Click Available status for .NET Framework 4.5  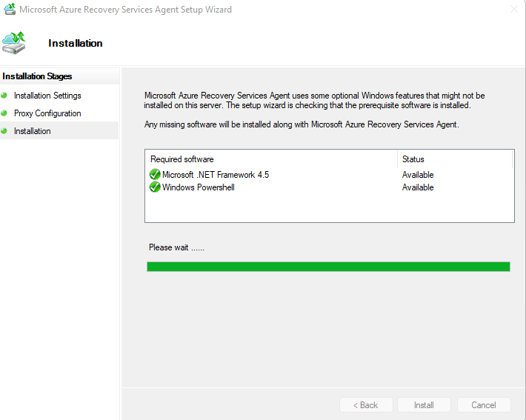tap(418, 175)
